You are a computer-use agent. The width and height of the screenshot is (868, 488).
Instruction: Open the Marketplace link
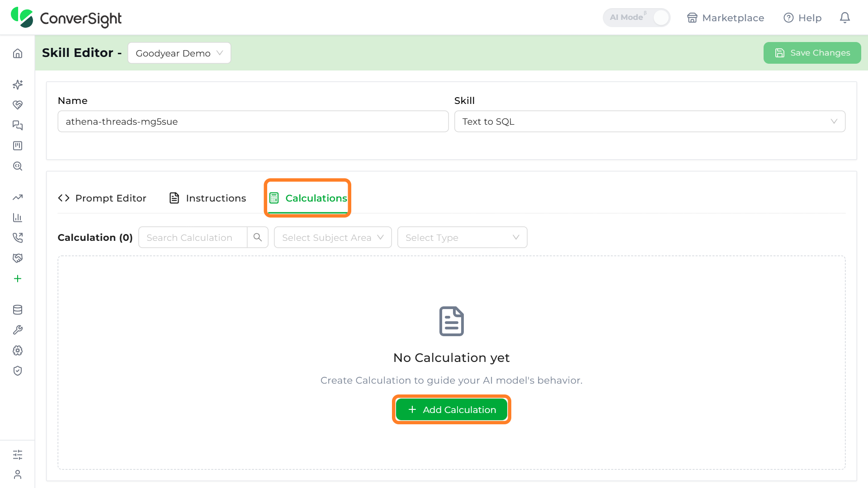click(726, 18)
